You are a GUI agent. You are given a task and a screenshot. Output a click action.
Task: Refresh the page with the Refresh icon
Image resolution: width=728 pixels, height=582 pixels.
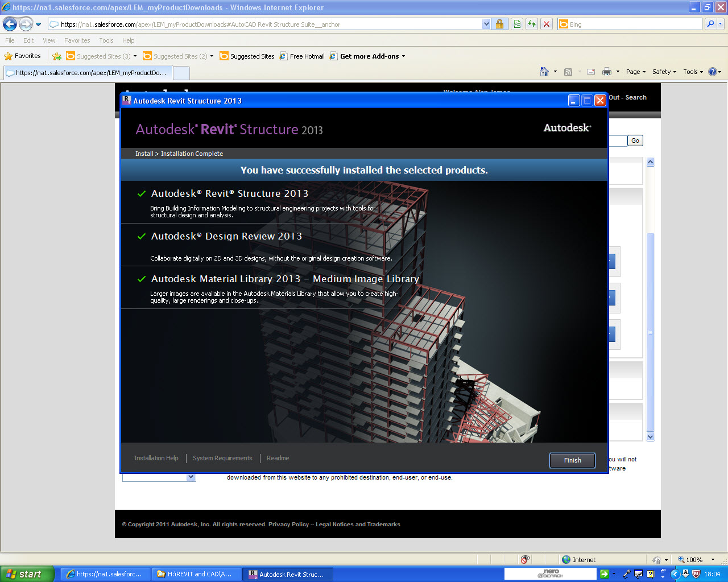532,24
